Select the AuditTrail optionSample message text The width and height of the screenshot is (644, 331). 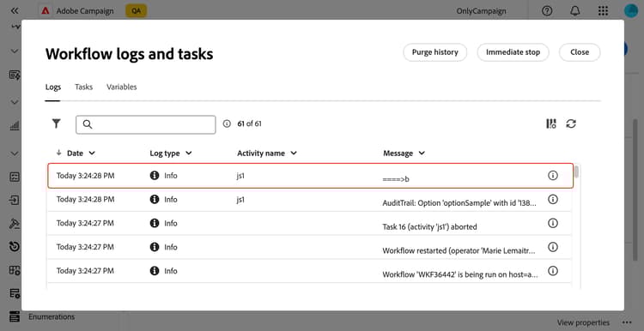[459, 203]
